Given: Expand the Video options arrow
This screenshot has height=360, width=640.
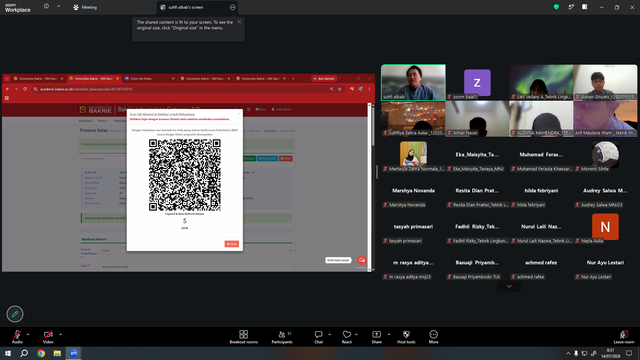Looking at the screenshot, I should [60, 334].
